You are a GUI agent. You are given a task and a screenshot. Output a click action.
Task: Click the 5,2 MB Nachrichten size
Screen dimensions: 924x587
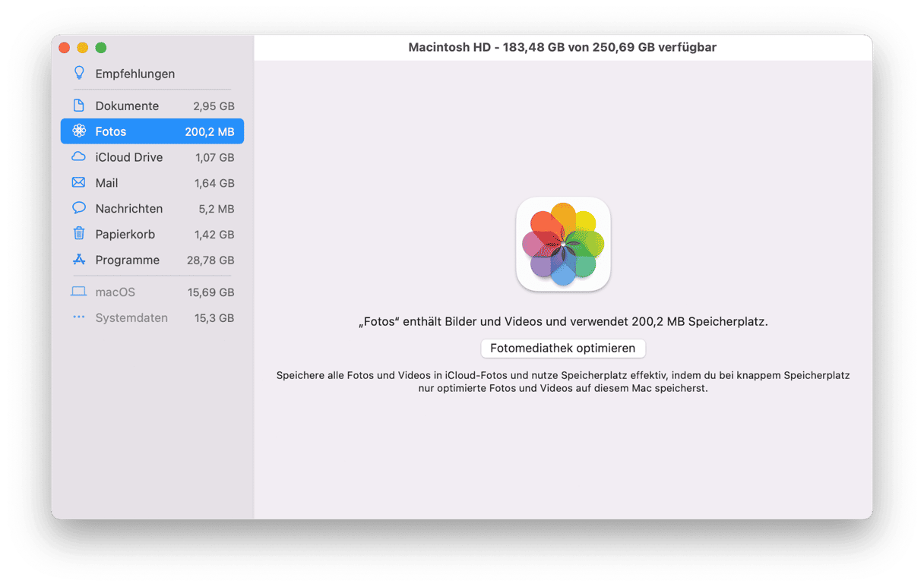[x=217, y=209]
